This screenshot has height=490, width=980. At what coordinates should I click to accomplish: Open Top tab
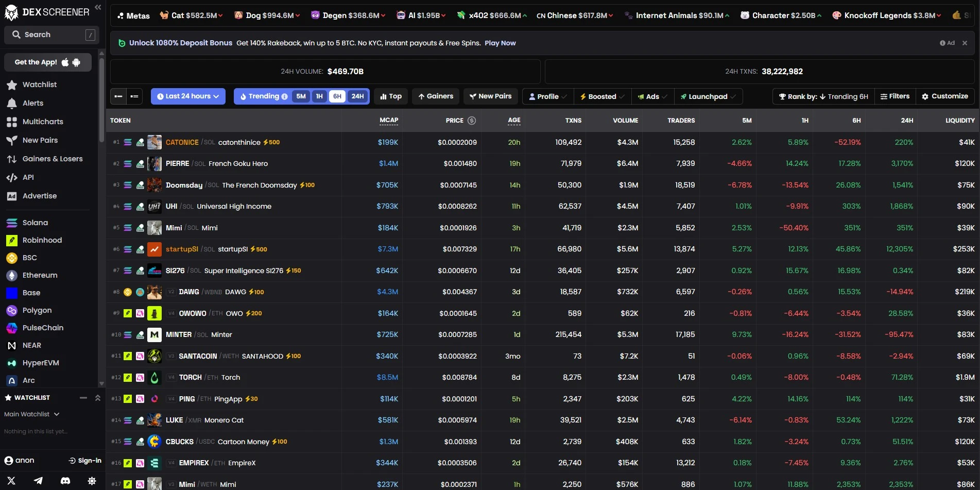click(x=391, y=96)
